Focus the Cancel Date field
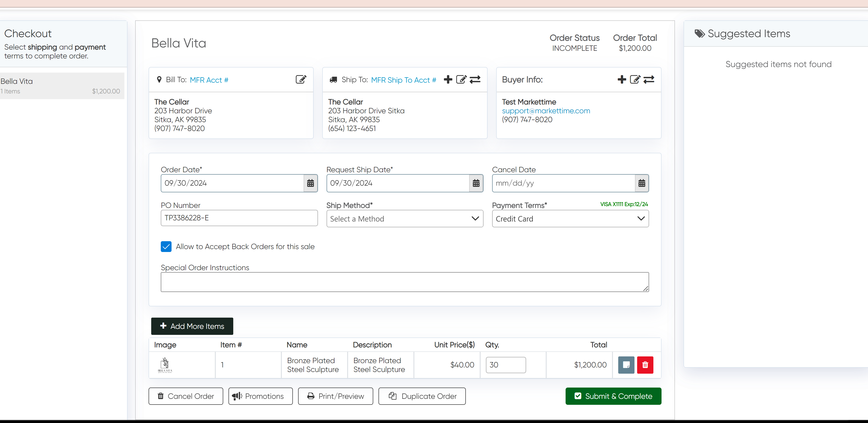Image resolution: width=868 pixels, height=423 pixels. click(564, 183)
